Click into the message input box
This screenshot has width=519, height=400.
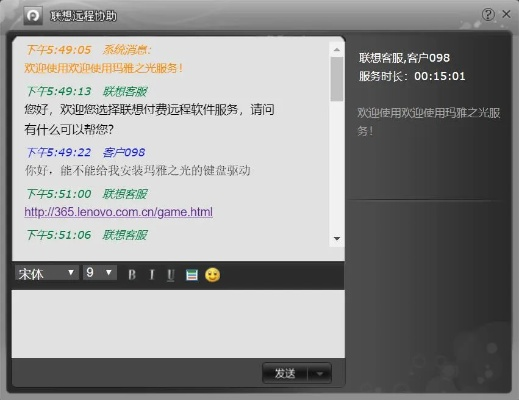click(x=178, y=324)
